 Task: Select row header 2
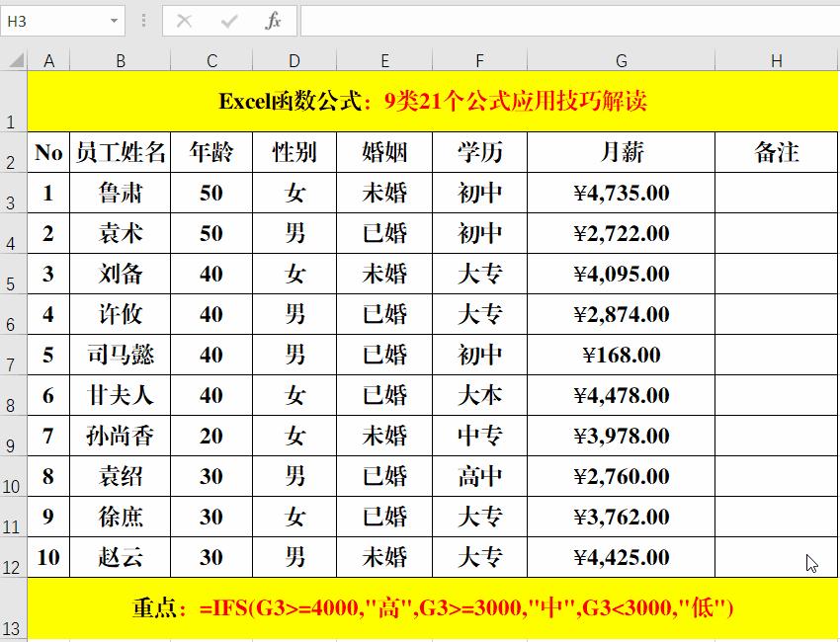tap(11, 153)
